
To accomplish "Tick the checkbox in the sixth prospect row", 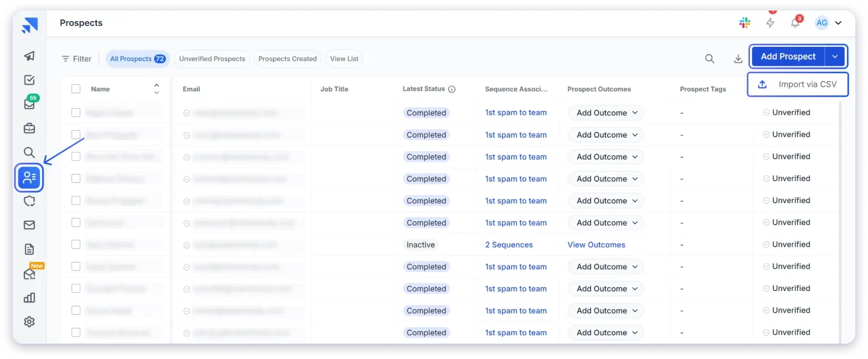I will tap(76, 222).
